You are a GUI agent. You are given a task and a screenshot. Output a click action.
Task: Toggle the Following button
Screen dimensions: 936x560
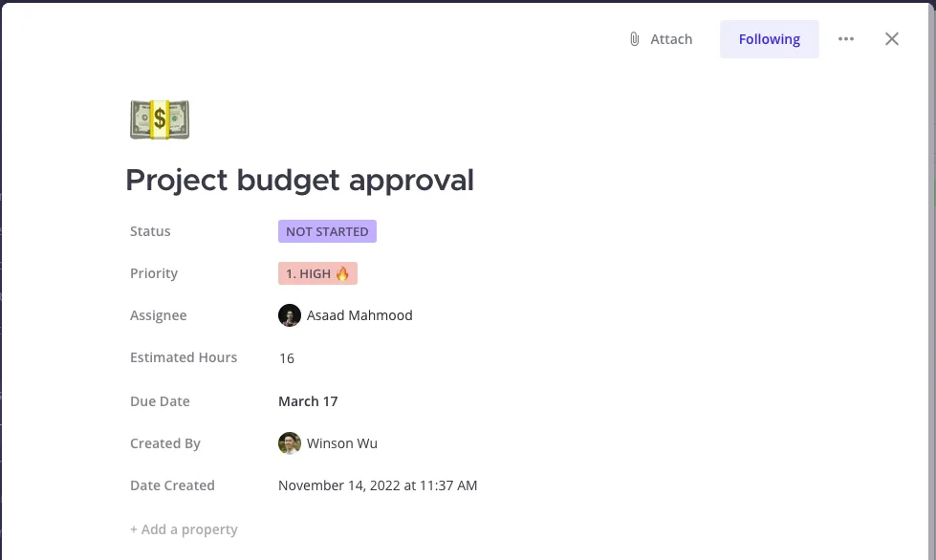(769, 39)
